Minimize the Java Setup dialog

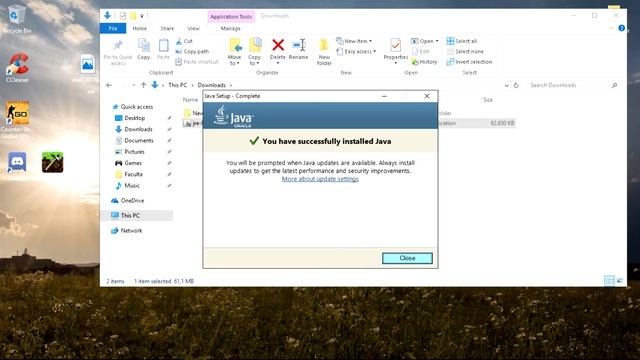(384, 96)
